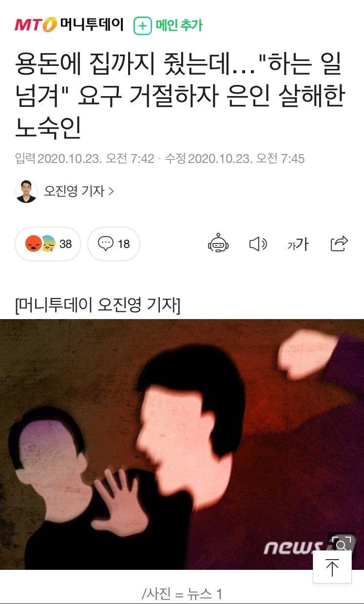Open the 오진영 기자 reporter page link
Screen dimensions: 364x604
click(x=74, y=191)
